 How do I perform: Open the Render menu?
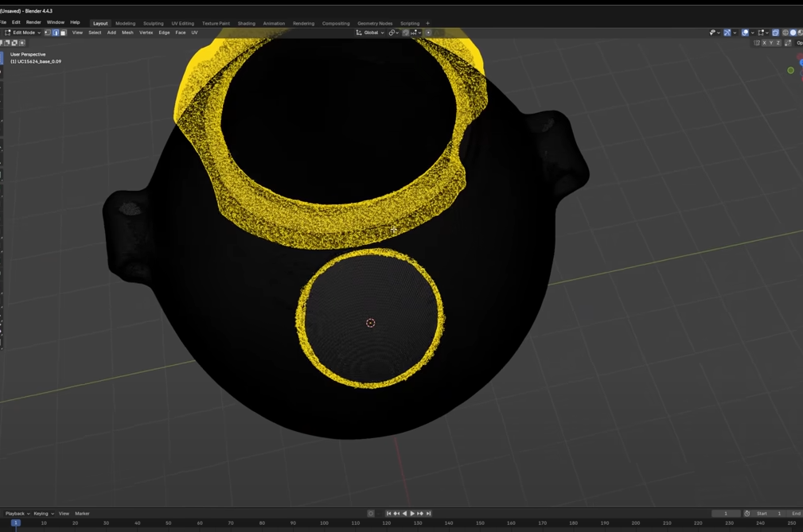[x=33, y=22]
